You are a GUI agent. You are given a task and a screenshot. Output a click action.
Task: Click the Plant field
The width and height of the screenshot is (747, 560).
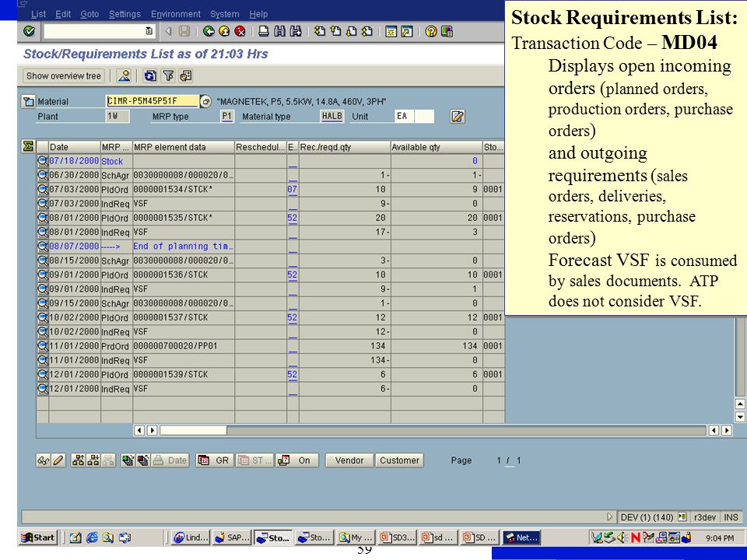click(x=117, y=116)
